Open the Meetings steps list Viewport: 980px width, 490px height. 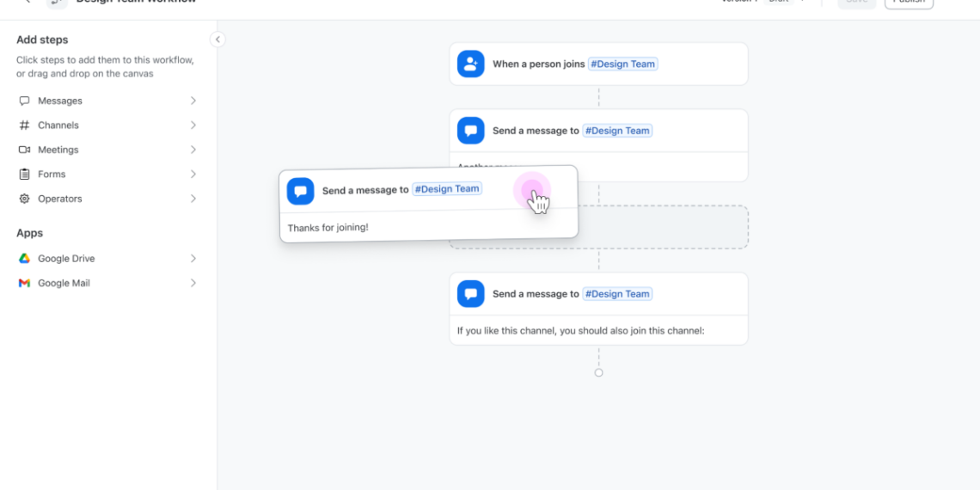click(58, 150)
